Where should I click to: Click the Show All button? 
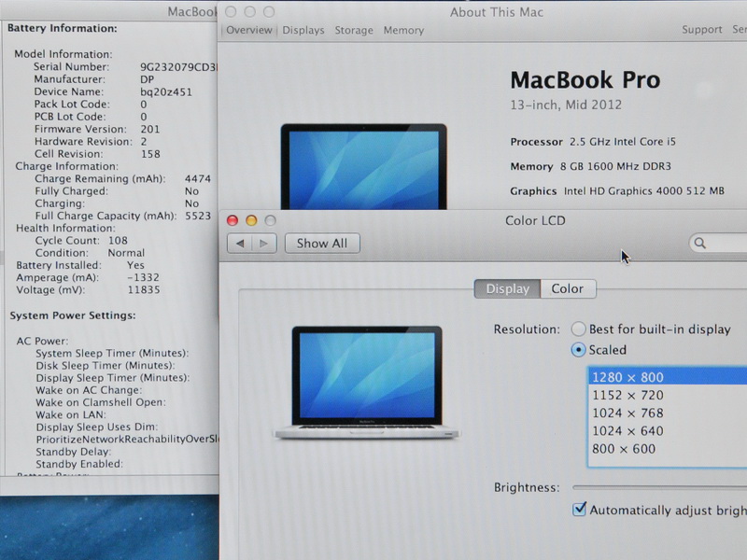pos(322,244)
